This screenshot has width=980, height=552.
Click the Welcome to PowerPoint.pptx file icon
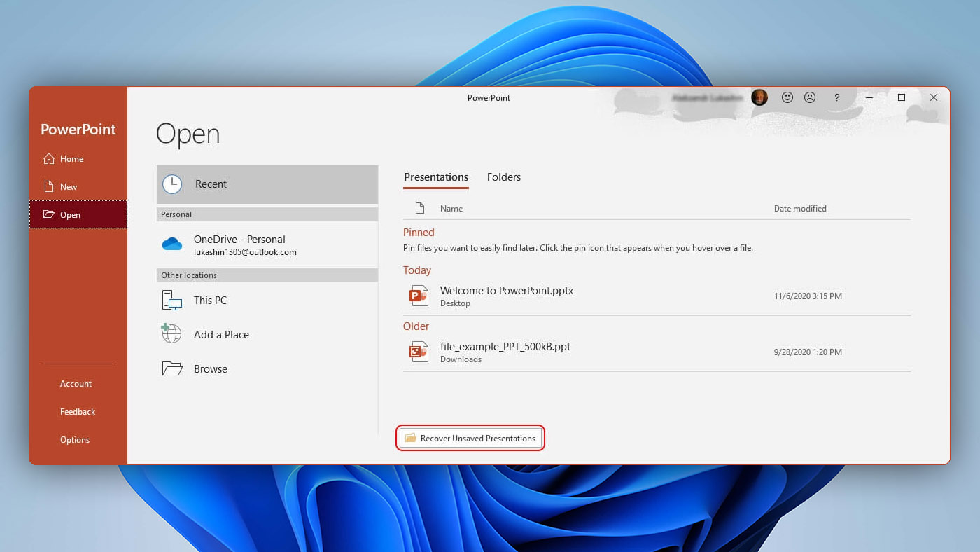[419, 296]
